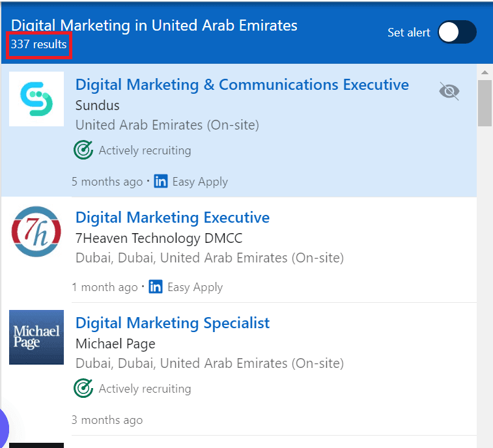The image size is (493, 448).
Task: Click Easy Apply text on Sundus listing
Action: [x=200, y=182]
